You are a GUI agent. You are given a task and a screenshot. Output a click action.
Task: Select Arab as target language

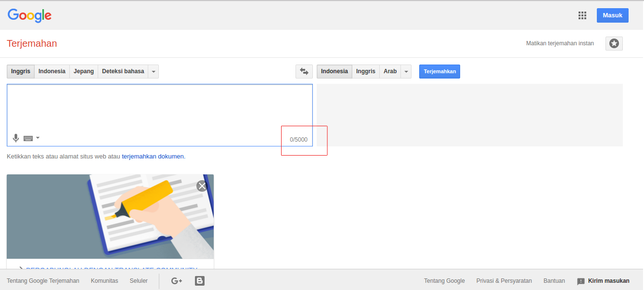point(390,71)
